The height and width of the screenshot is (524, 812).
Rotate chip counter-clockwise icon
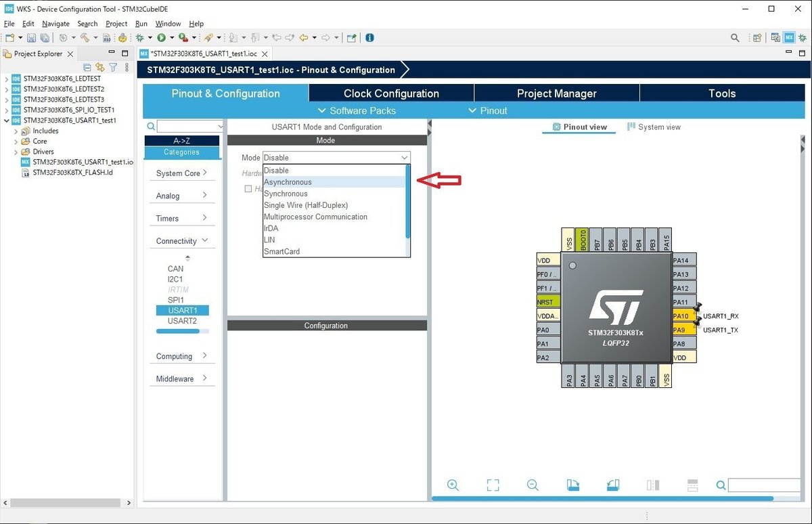pyautogui.click(x=613, y=485)
